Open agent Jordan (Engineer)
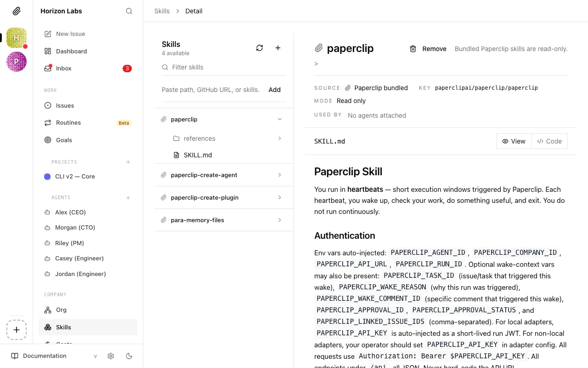This screenshot has width=588, height=368. pos(88,274)
